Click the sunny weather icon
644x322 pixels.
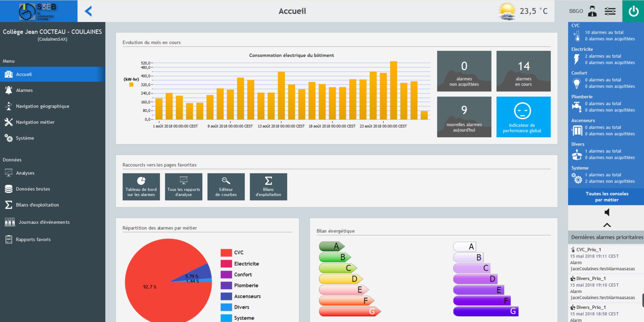tap(507, 11)
